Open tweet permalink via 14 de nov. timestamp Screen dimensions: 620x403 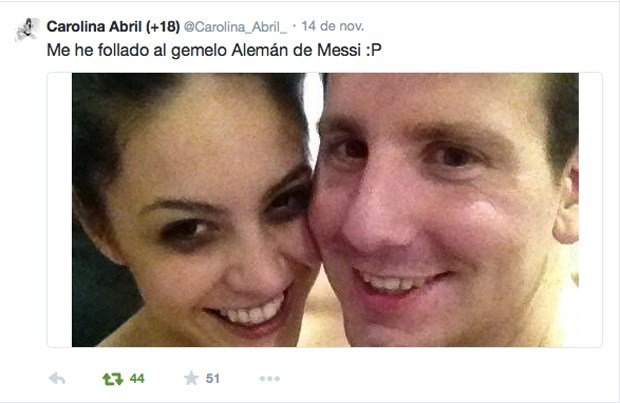[333, 26]
